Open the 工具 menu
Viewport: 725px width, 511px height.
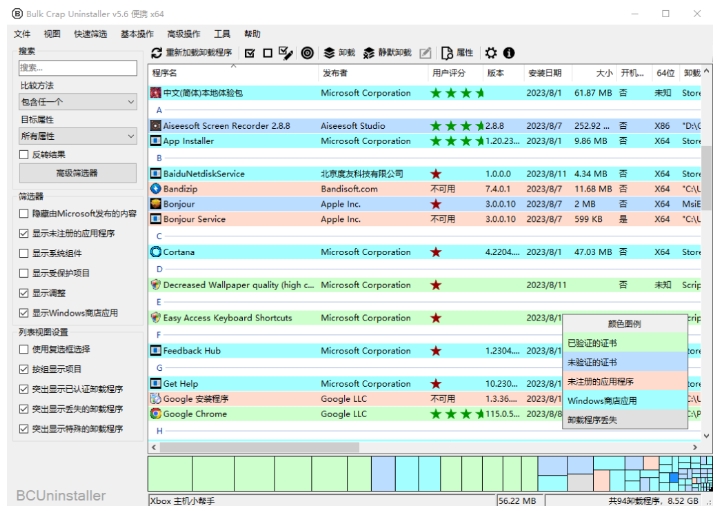[x=222, y=34]
